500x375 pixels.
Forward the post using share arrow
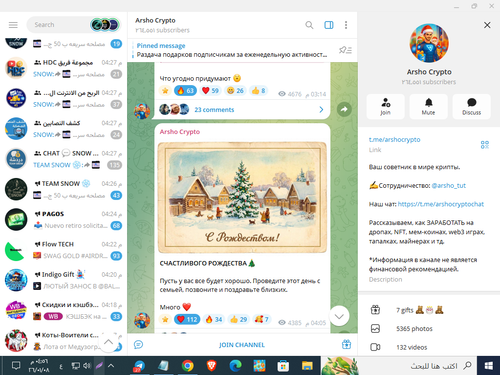344,109
